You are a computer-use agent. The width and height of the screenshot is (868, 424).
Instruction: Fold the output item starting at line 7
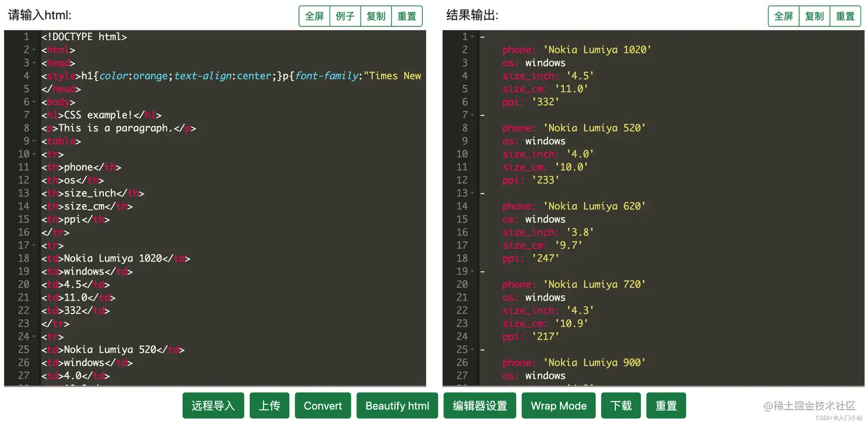tap(473, 115)
